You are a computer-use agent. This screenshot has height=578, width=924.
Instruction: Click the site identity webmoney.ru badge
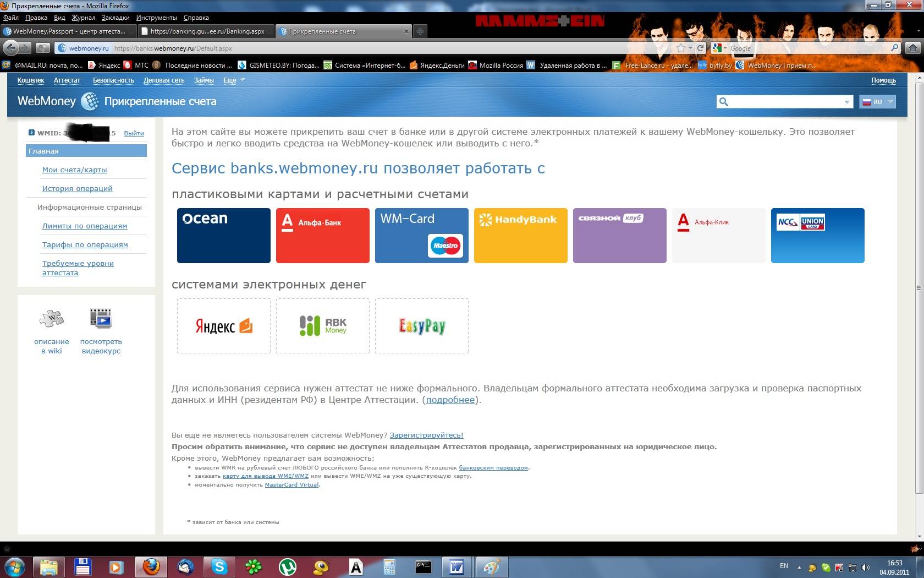pos(84,48)
